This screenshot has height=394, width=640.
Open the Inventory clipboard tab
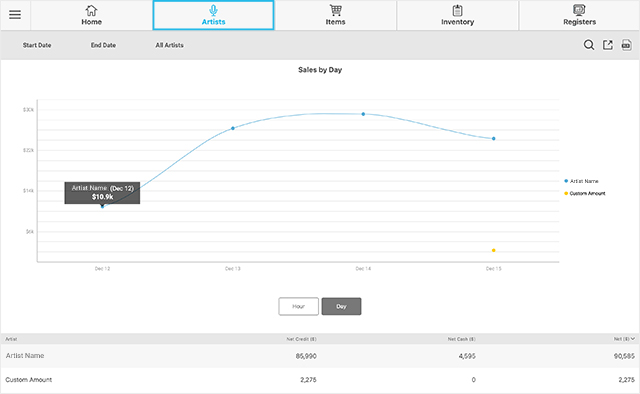457,15
